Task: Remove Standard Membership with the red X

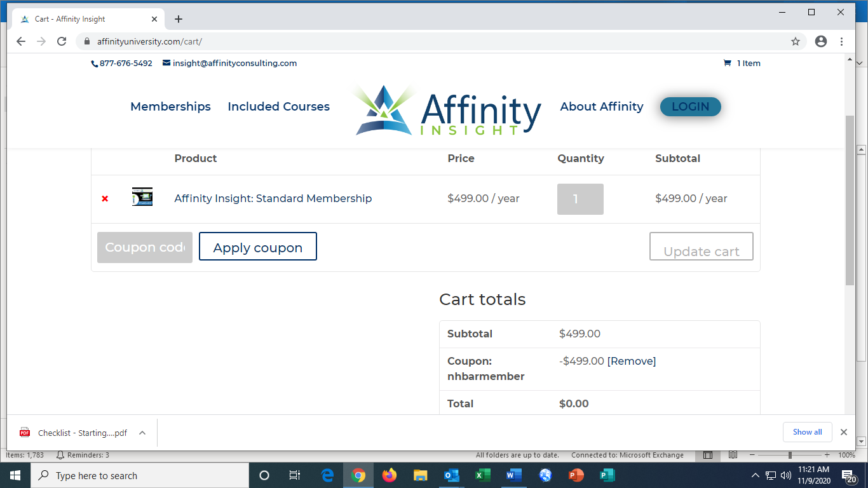Action: (x=105, y=199)
